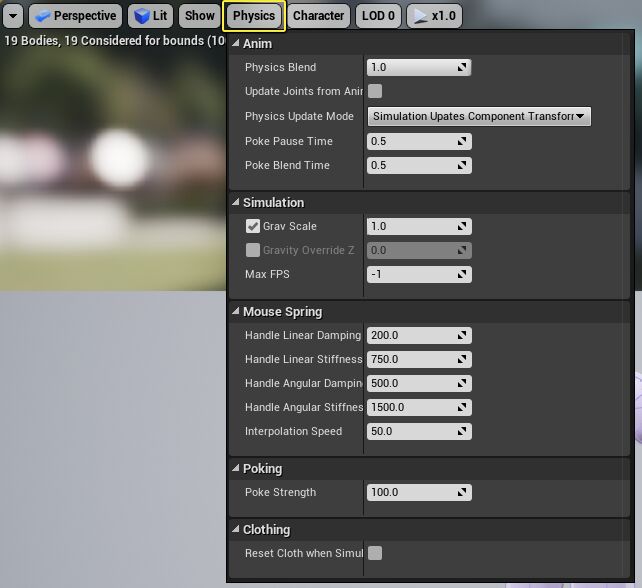Open the Character menu
Viewport: 642px width, 588px height.
[319, 16]
